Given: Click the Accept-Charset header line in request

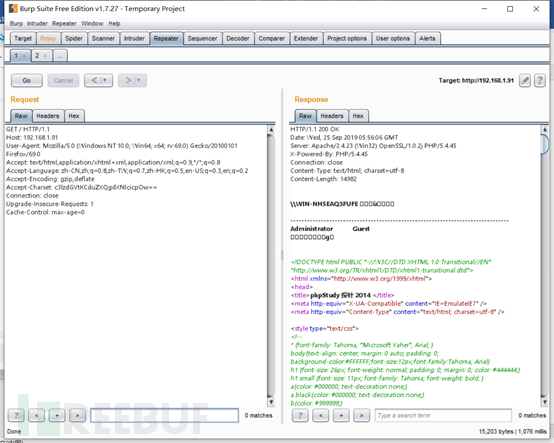Looking at the screenshot, I should coord(82,187).
